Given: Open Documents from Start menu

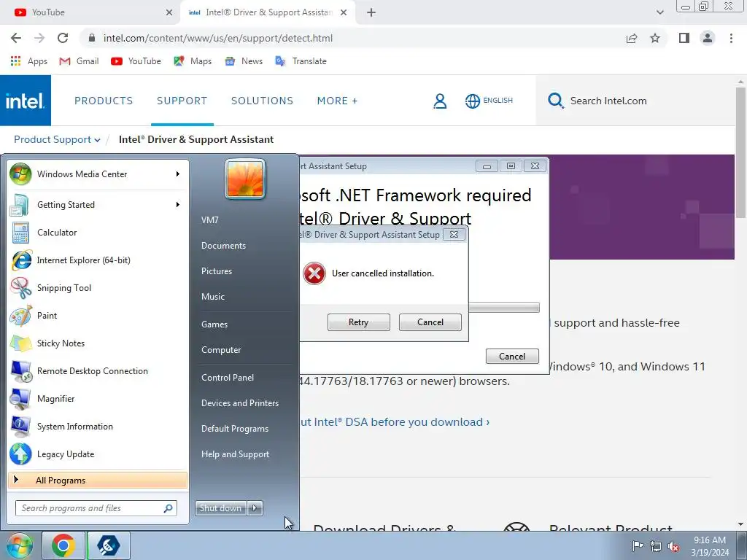Looking at the screenshot, I should pyautogui.click(x=223, y=246).
